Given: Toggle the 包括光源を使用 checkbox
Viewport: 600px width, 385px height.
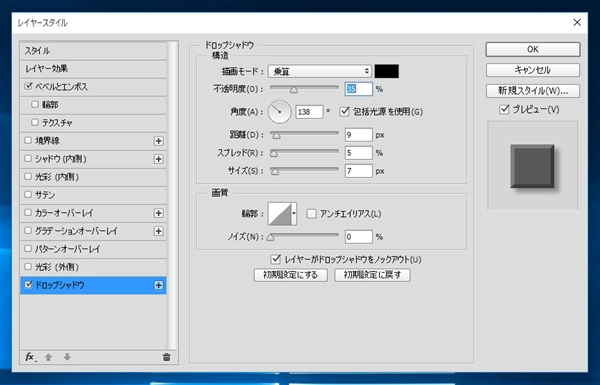Looking at the screenshot, I should click(344, 111).
